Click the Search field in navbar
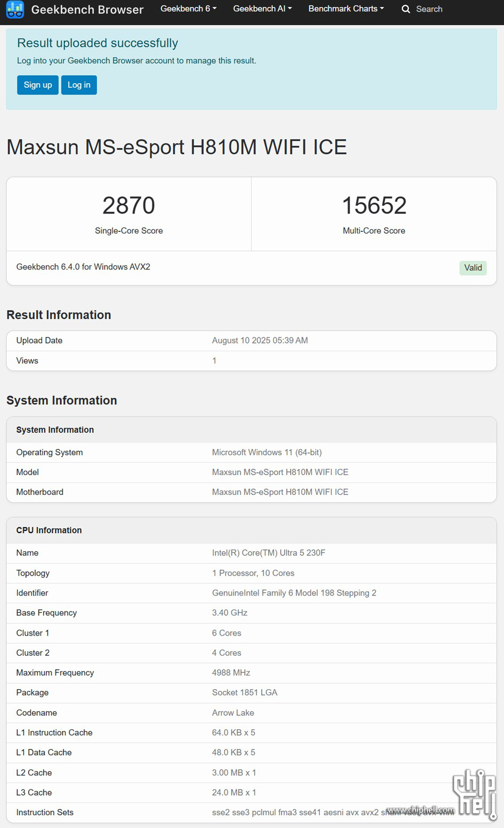Screen dimensions: 504x828 tap(429, 9)
